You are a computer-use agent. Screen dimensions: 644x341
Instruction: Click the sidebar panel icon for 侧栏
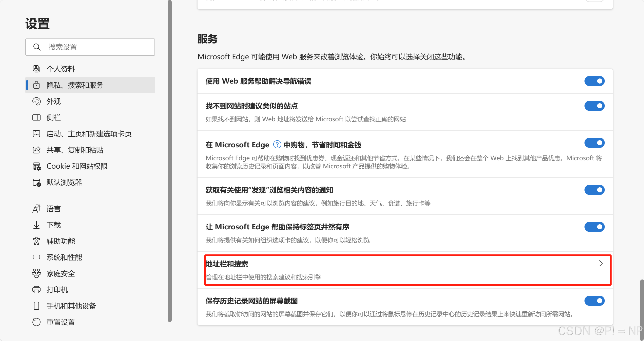pyautogui.click(x=36, y=117)
